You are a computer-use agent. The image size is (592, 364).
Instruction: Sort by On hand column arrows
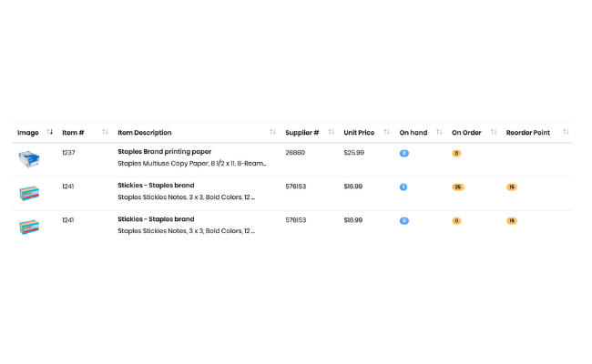(439, 132)
